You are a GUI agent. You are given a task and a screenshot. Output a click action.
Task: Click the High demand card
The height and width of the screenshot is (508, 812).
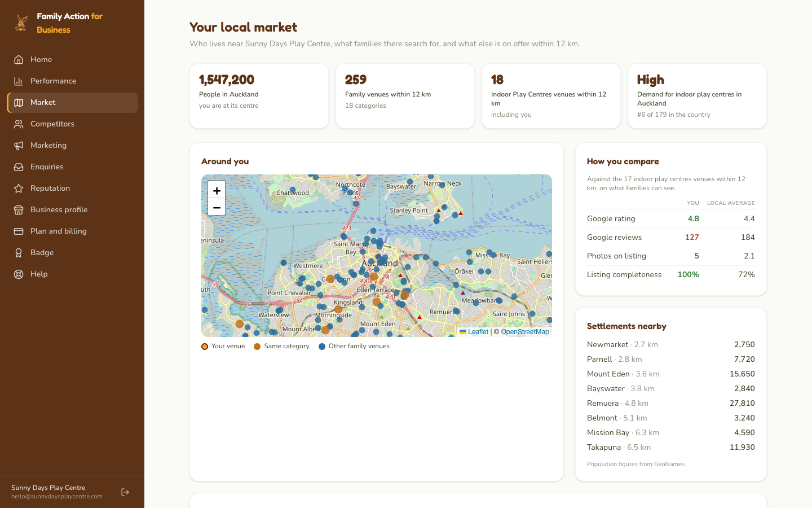point(697,96)
